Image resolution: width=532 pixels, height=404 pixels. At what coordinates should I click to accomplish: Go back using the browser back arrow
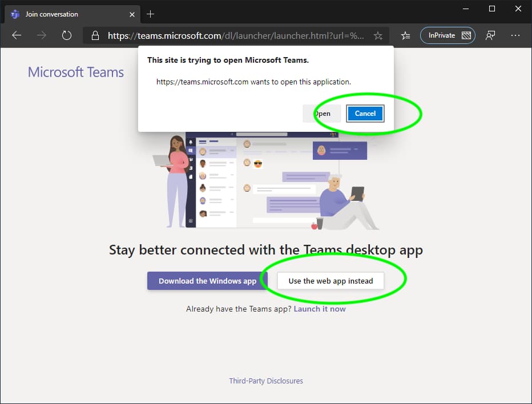point(17,35)
